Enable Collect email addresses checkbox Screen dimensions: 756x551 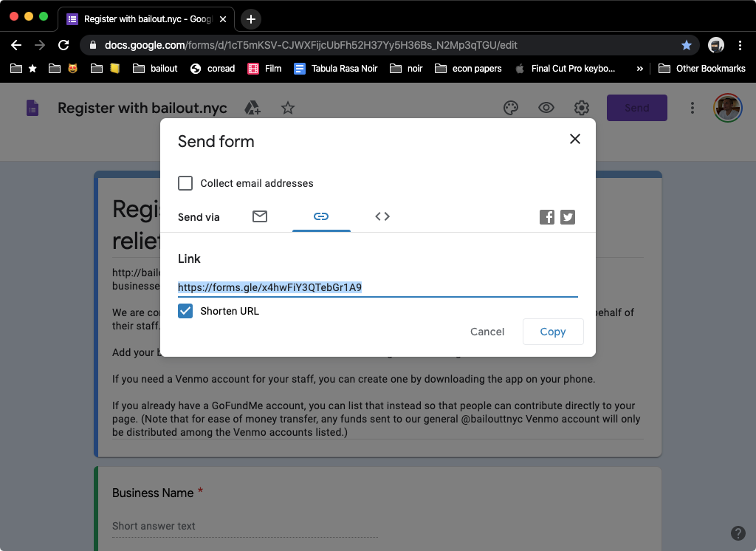185,183
